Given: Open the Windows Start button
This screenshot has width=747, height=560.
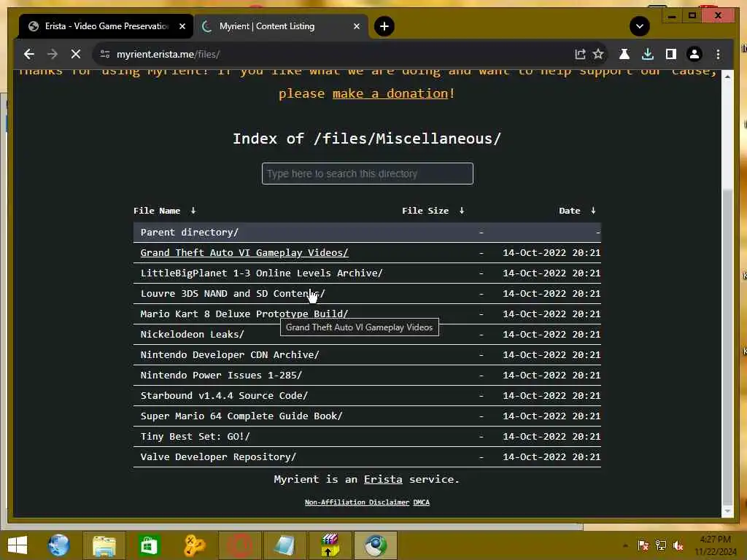Looking at the screenshot, I should pos(18,545).
